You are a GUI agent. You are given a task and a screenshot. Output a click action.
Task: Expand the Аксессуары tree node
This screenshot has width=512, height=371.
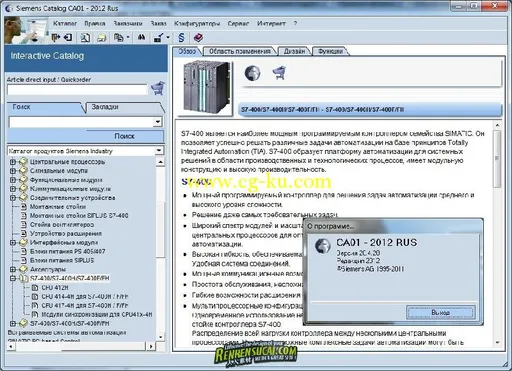click(x=13, y=269)
